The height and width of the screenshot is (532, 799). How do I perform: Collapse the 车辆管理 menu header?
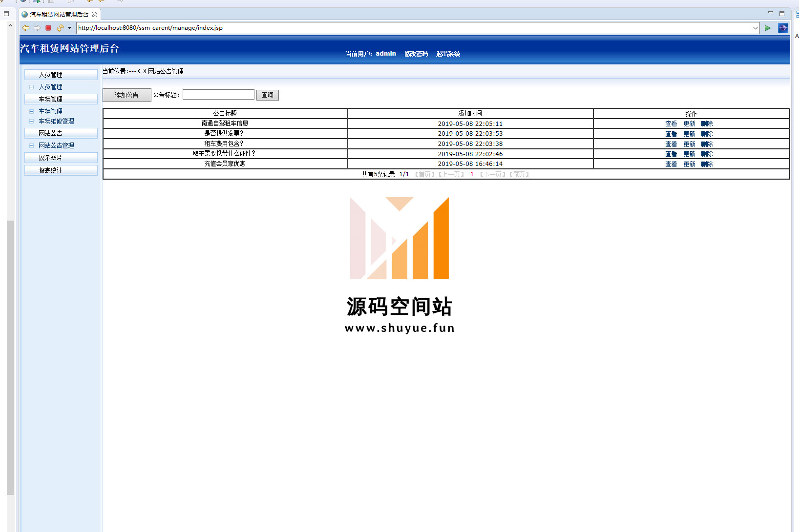[61, 99]
